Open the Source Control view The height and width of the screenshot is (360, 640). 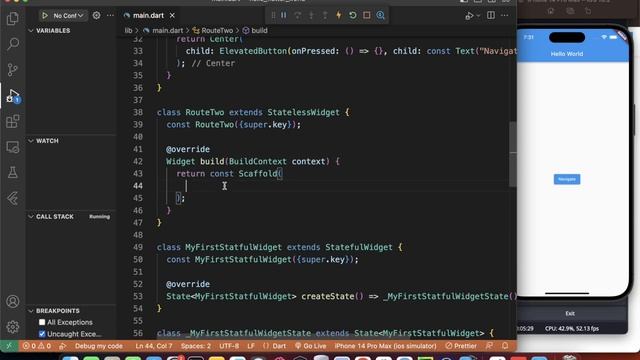(13, 70)
